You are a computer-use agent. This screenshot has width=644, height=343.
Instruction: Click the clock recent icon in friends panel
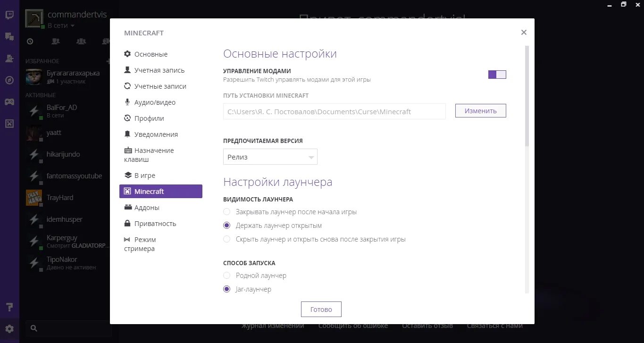(30, 42)
